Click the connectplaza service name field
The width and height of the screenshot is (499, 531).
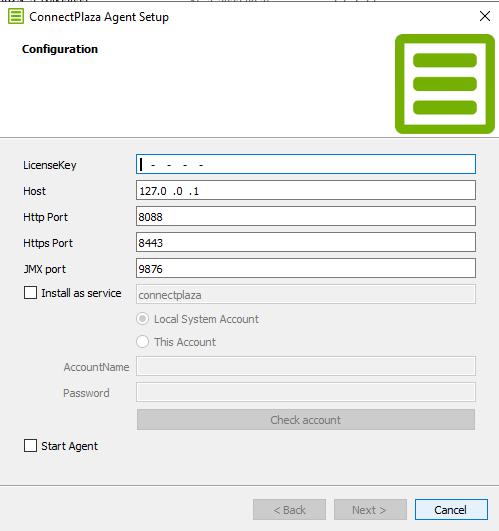[x=306, y=294]
